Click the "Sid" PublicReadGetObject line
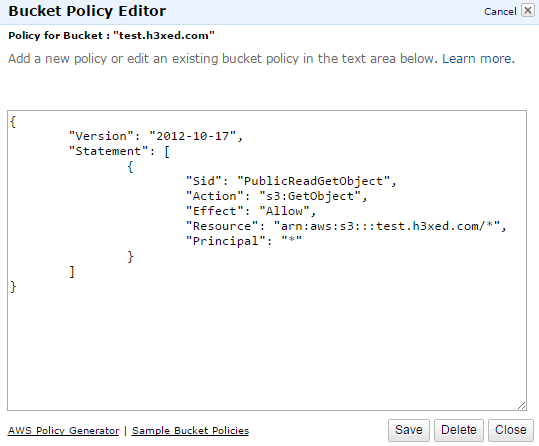This screenshot has height=446, width=539. [x=291, y=181]
